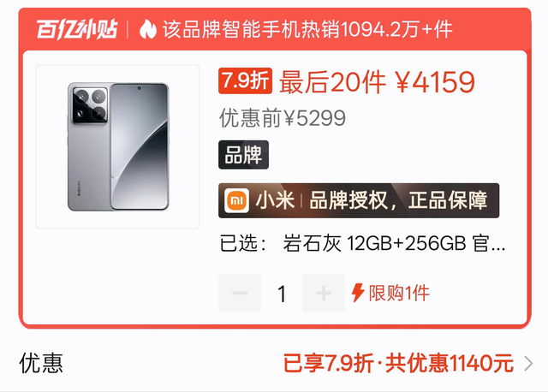Increase quantity with the plus button
This screenshot has width=548, height=392.
point(324,293)
